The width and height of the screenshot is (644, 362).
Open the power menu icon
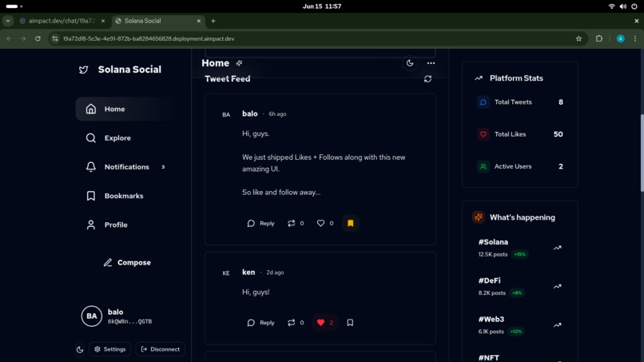[x=634, y=6]
